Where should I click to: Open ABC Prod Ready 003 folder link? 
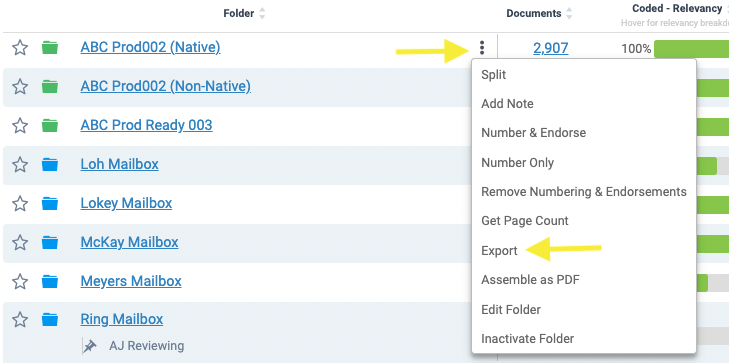tap(146, 125)
